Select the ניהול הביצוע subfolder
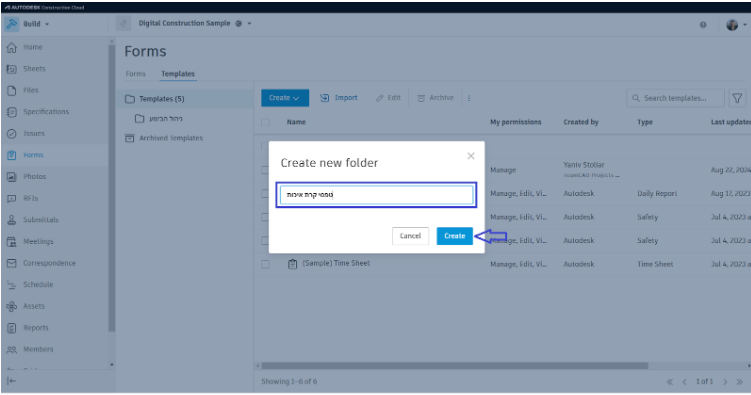The image size is (751, 395). 165,119
